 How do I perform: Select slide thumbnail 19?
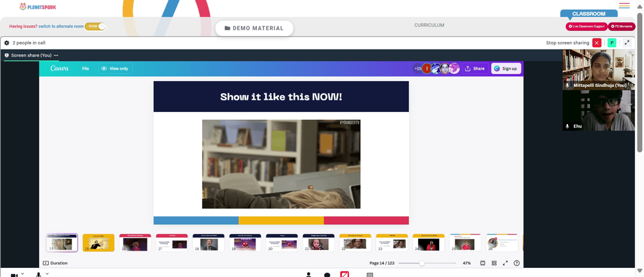(245, 242)
